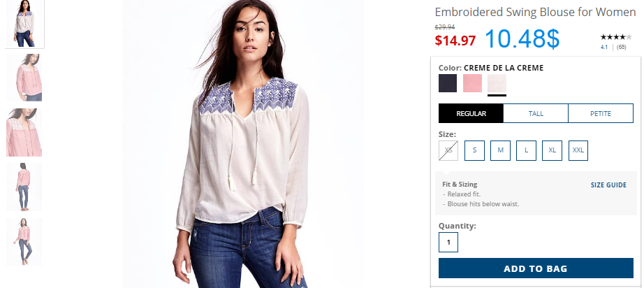Click the crossed-out XS size box
The height and width of the screenshot is (288, 644).
tap(448, 150)
